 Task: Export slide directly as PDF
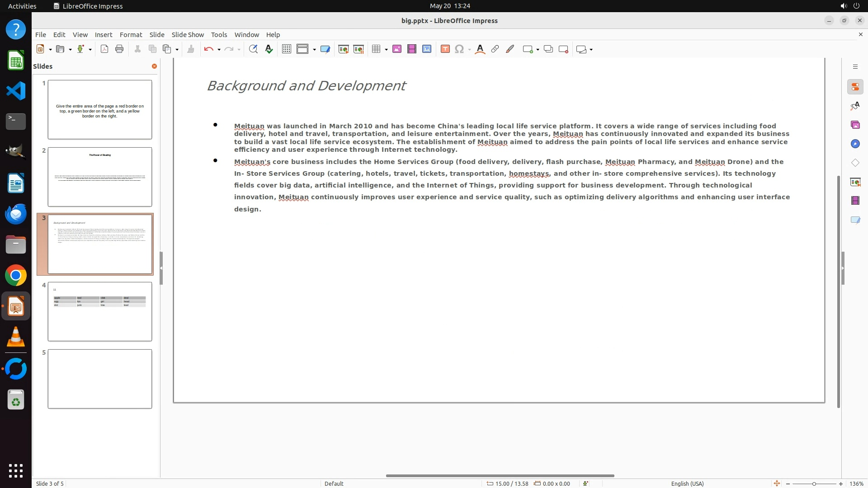104,49
